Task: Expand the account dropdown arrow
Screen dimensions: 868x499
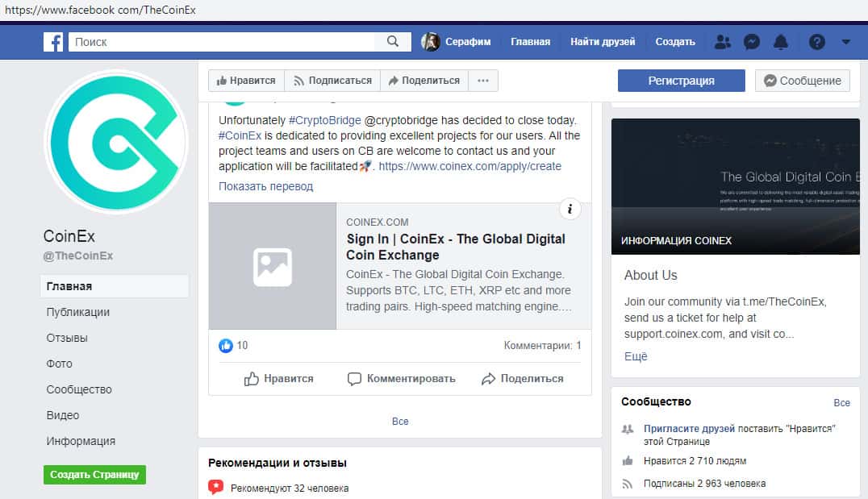Action: coord(845,41)
